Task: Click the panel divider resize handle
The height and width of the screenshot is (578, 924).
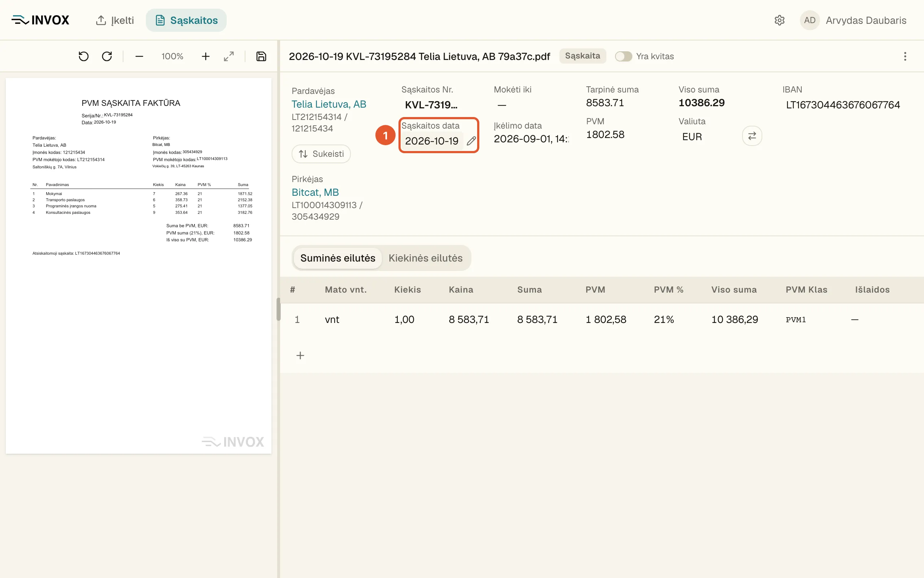Action: click(278, 309)
